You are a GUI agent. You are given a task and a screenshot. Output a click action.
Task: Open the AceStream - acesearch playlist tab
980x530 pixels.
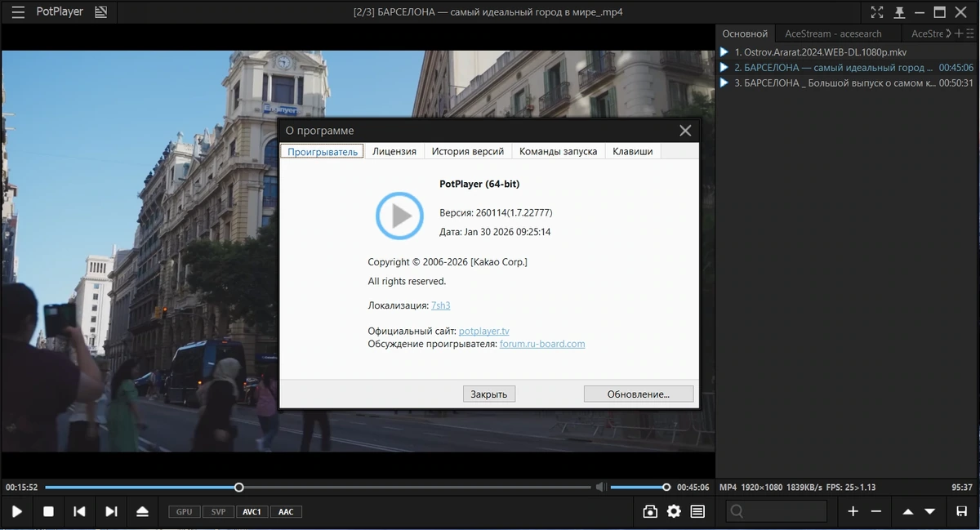[833, 33]
